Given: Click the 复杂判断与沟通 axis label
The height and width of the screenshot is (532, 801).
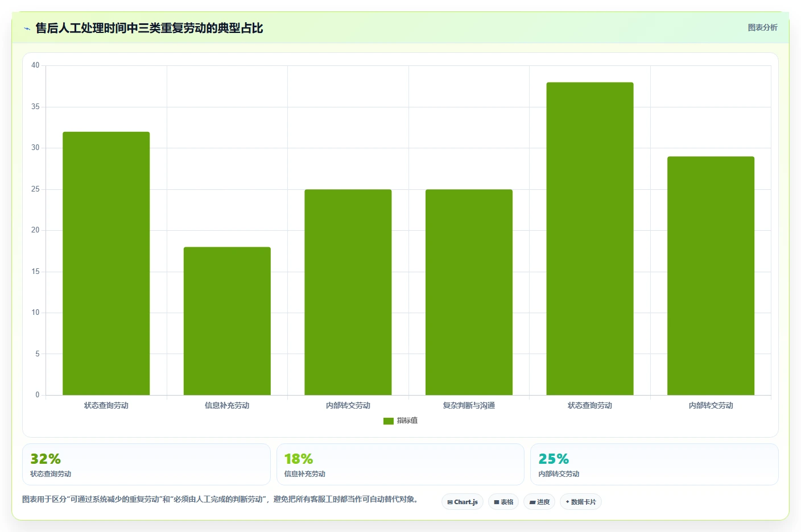Looking at the screenshot, I should (469, 405).
